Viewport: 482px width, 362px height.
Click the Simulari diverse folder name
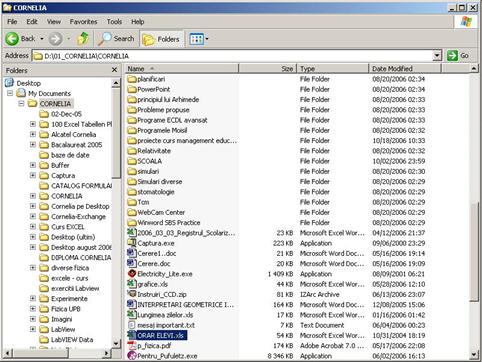click(x=160, y=182)
